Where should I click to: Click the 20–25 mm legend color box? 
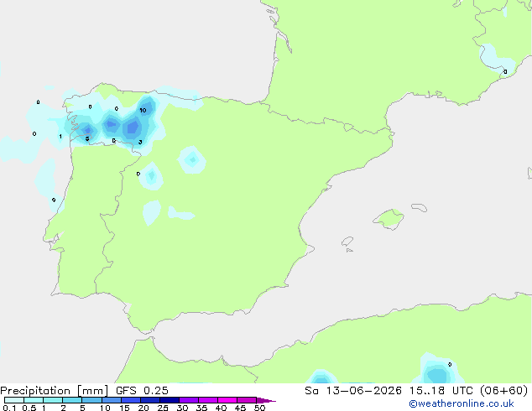[x=149, y=400]
